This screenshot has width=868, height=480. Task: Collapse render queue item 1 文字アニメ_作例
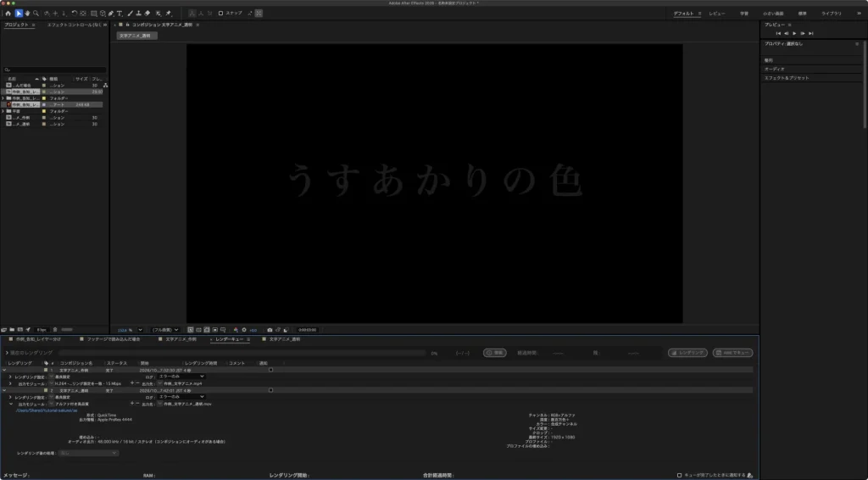[4, 370]
